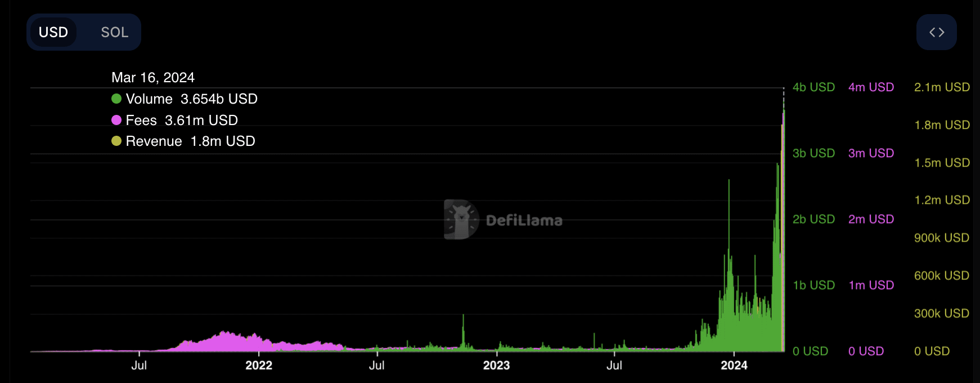Click the Volume 3.654b USD legend text
980x383 pixels.
[x=191, y=99]
